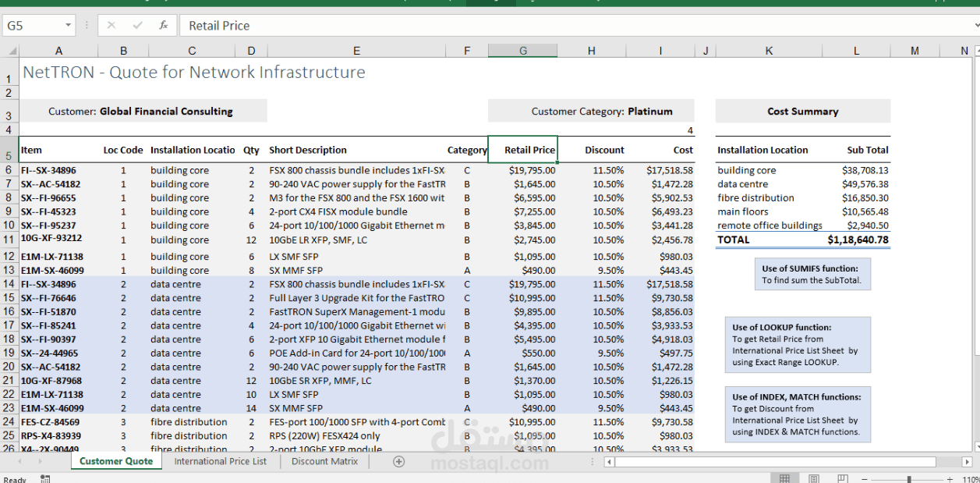Click the zoom out minus button
This screenshot has height=483, width=980.
(863, 479)
